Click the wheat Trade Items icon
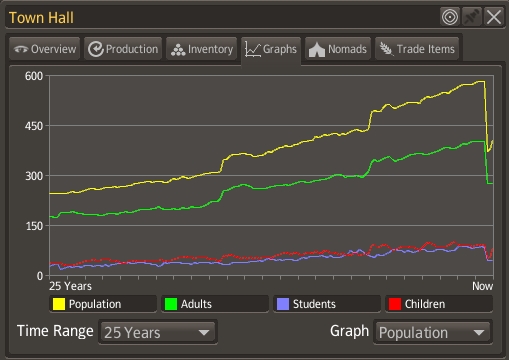 click(x=386, y=49)
